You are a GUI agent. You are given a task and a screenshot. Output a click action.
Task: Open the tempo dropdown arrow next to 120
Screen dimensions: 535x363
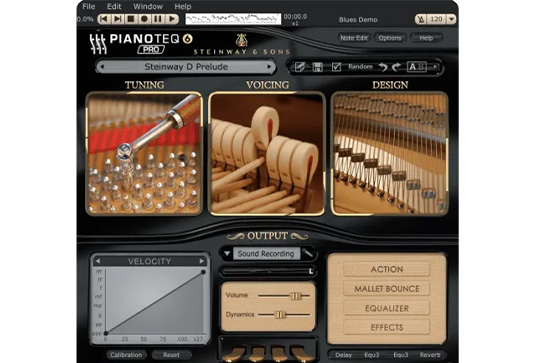451,19
